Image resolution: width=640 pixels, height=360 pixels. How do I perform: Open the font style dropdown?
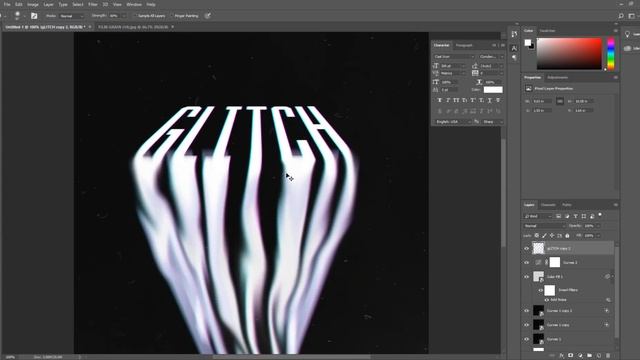click(x=491, y=57)
